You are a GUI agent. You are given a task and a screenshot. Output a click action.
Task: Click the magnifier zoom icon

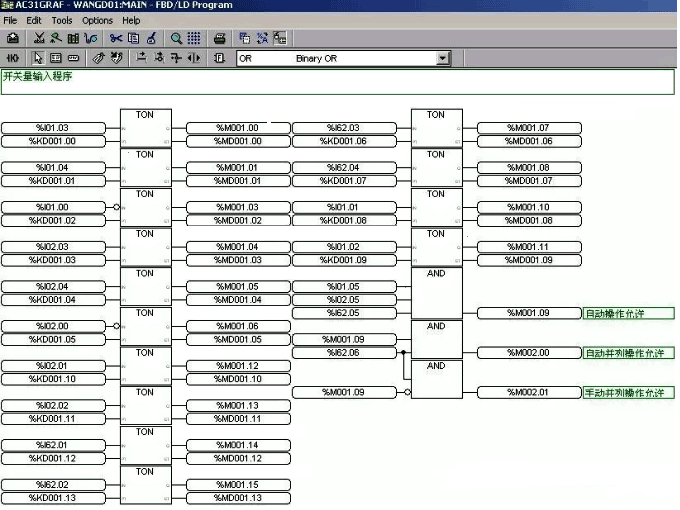[176, 38]
